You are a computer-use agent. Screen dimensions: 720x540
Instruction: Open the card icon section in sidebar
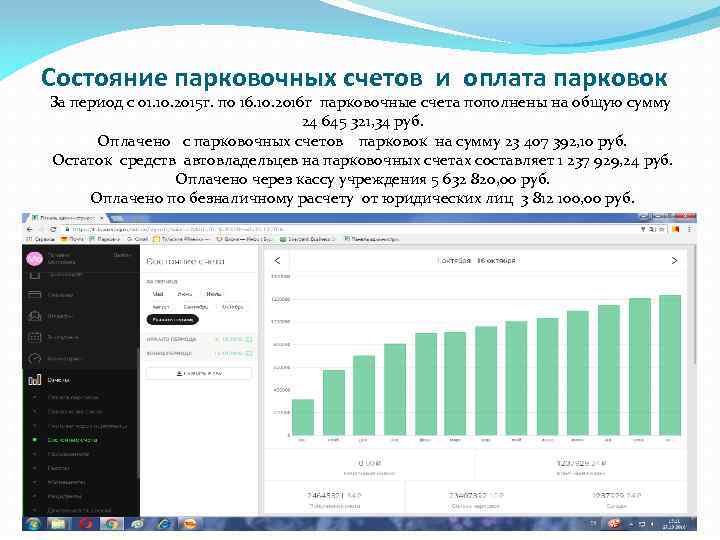point(35,295)
